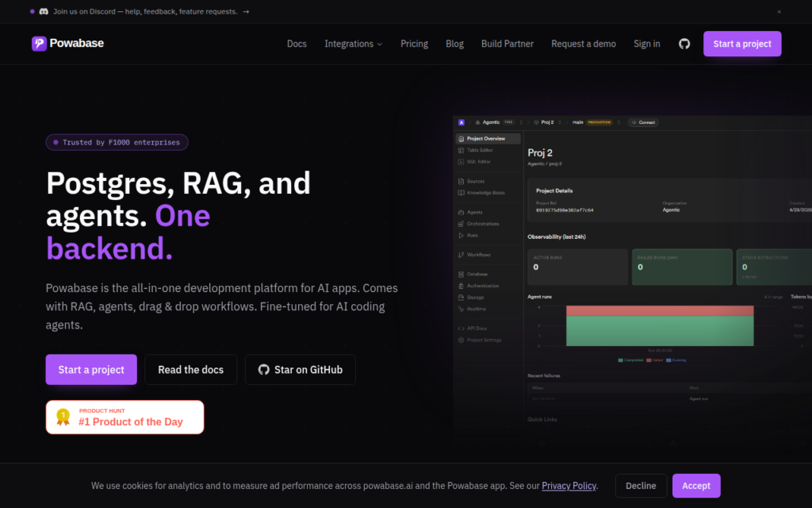
Task: Click Star on GitHub button
Action: 301,370
